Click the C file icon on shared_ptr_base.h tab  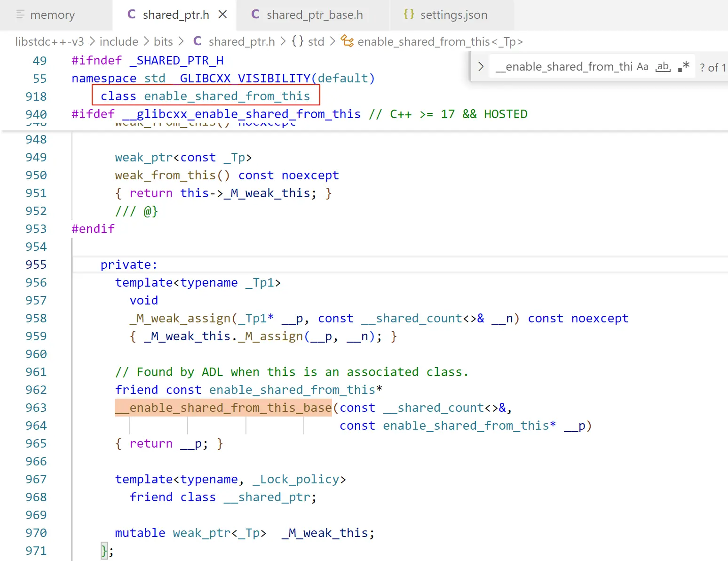255,15
